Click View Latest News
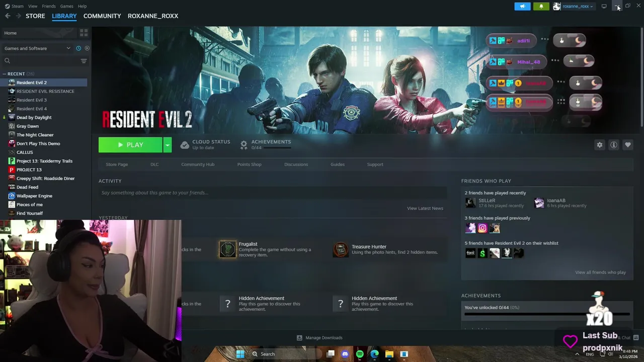 425,208
